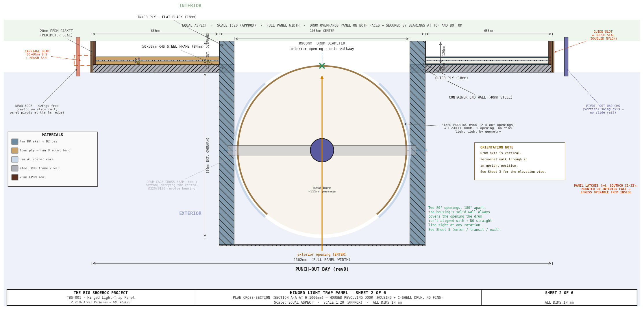Select the MATERIALS legend heading
The height and width of the screenshot is (310, 644).
pyautogui.click(x=53, y=135)
